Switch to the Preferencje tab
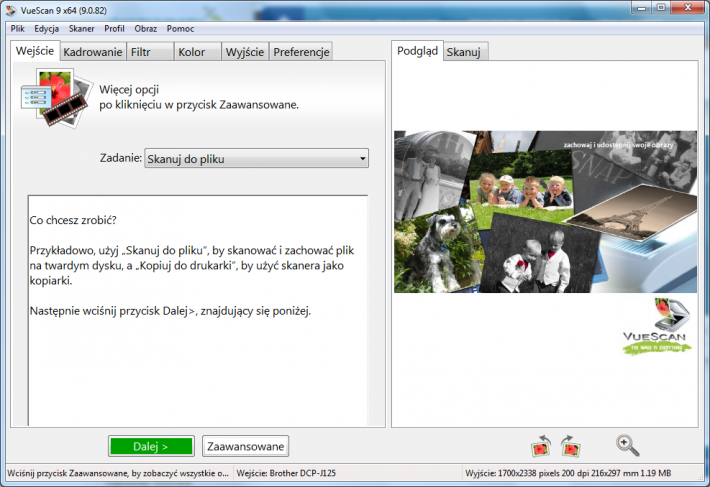The width and height of the screenshot is (710, 487). 301,52
